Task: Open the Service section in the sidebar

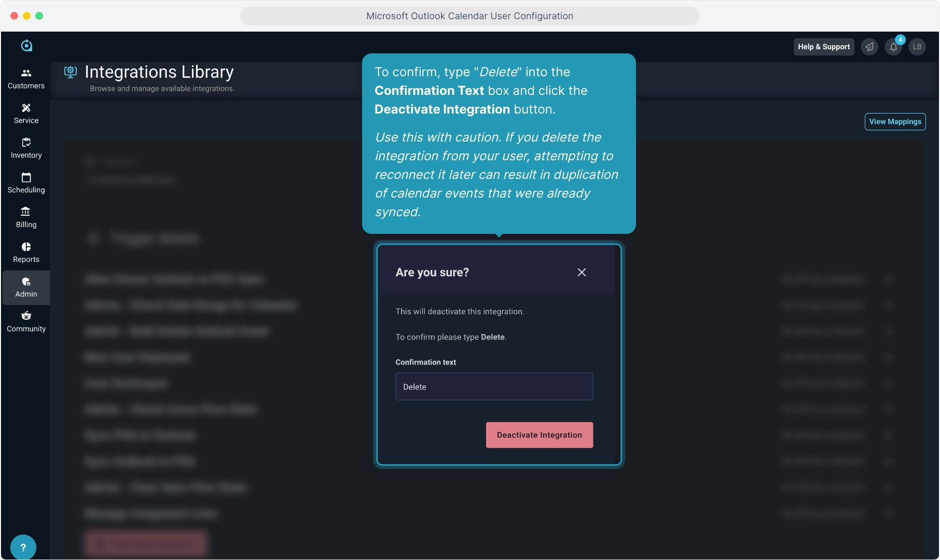Action: [x=26, y=114]
